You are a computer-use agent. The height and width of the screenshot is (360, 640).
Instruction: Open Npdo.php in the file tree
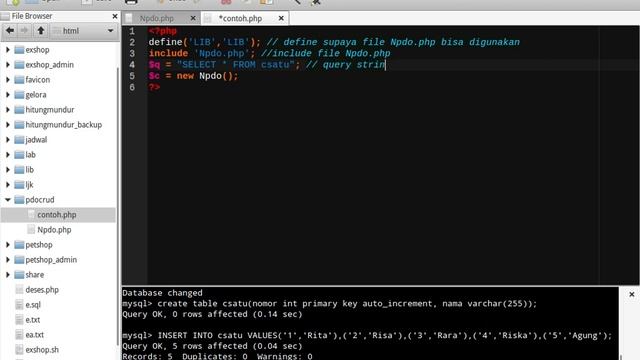pos(54,230)
